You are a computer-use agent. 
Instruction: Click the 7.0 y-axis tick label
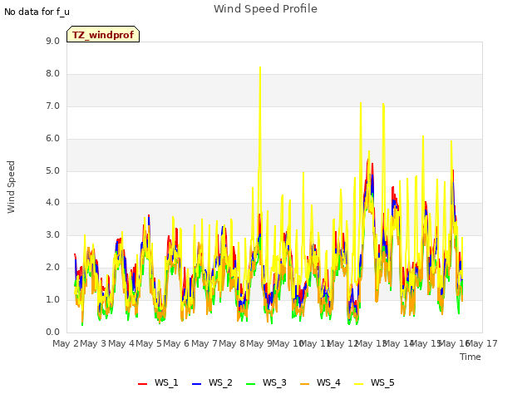[x=52, y=106]
